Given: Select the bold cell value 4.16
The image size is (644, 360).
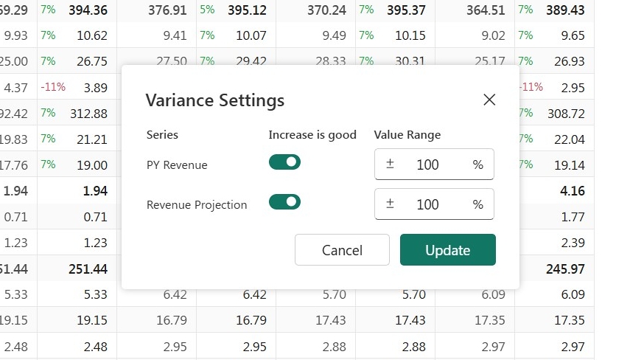Looking at the screenshot, I should click(x=572, y=191).
